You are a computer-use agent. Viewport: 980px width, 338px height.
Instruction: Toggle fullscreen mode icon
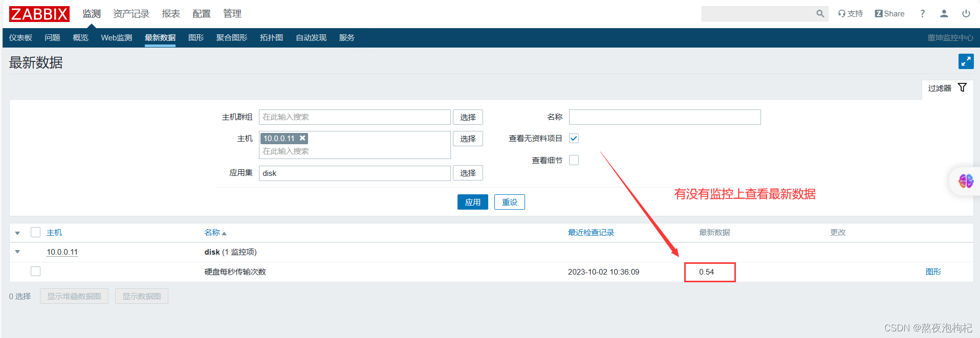coord(966,61)
